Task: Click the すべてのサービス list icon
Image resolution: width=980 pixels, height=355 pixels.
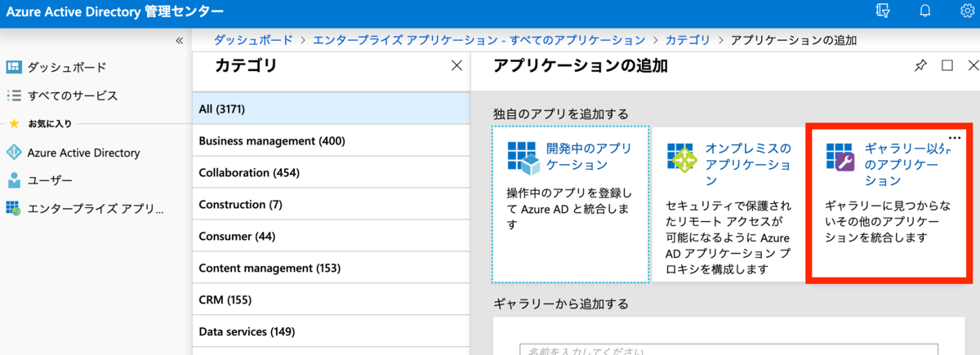Action: pos(13,95)
